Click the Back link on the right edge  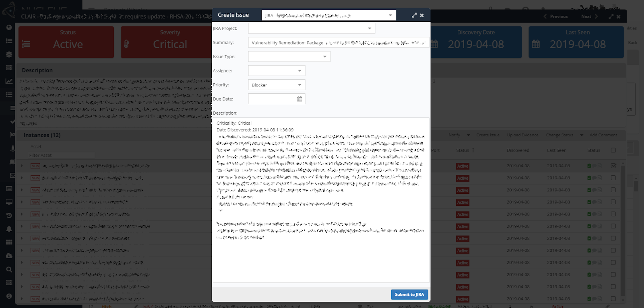(632, 43)
